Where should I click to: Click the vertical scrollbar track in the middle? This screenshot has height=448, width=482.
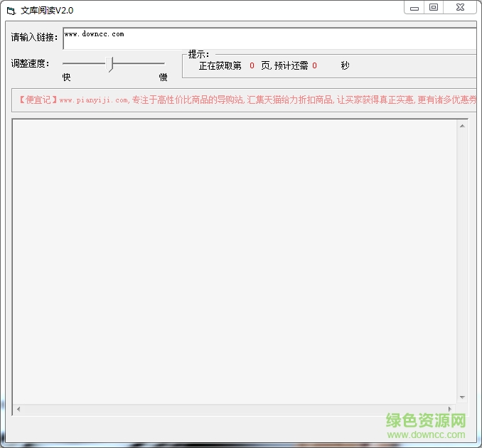pyautogui.click(x=462, y=261)
